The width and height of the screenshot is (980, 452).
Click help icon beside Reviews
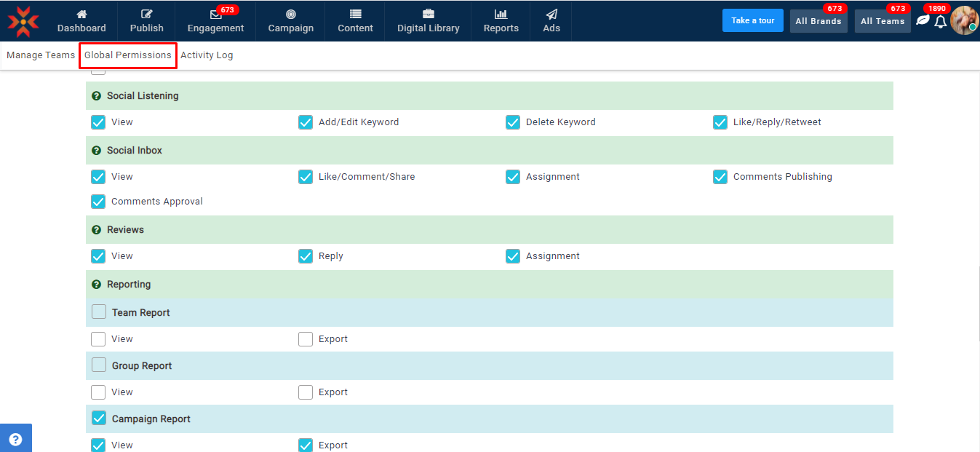coord(96,230)
